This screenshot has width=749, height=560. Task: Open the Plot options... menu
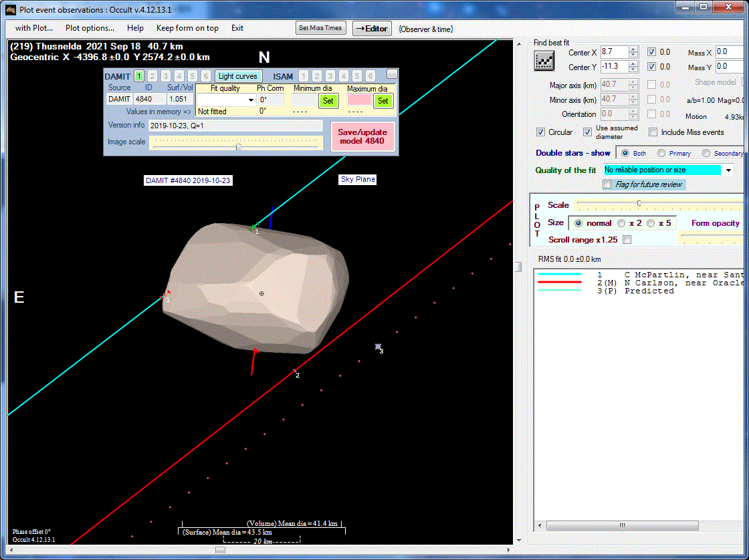click(x=90, y=28)
